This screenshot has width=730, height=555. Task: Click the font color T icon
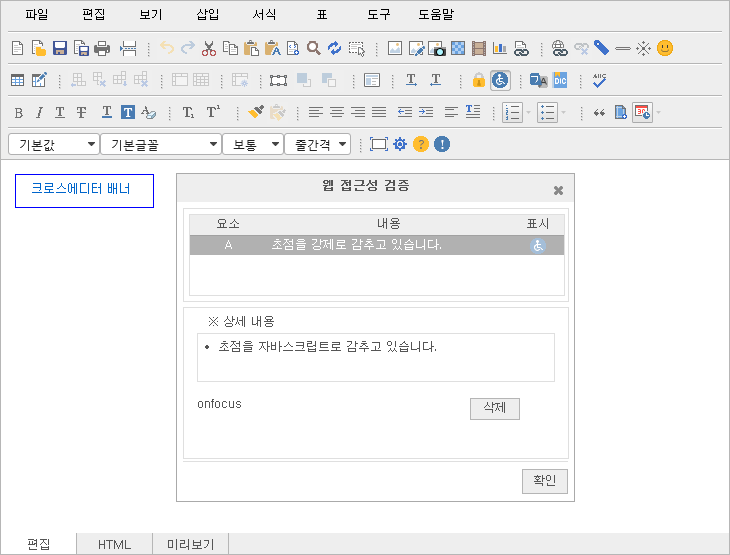pyautogui.click(x=107, y=112)
